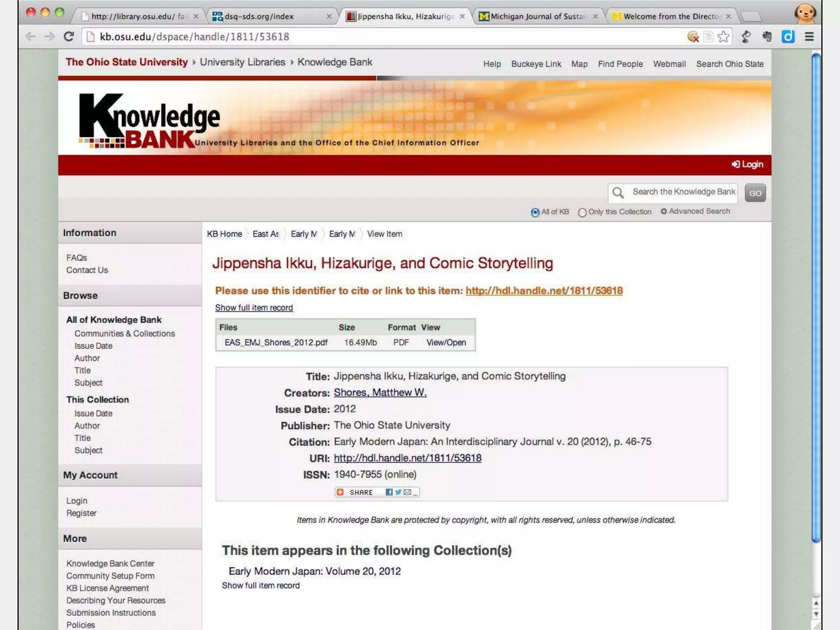Open the Chrome hamburger menu icon
The width and height of the screenshot is (840, 630).
coord(809,37)
